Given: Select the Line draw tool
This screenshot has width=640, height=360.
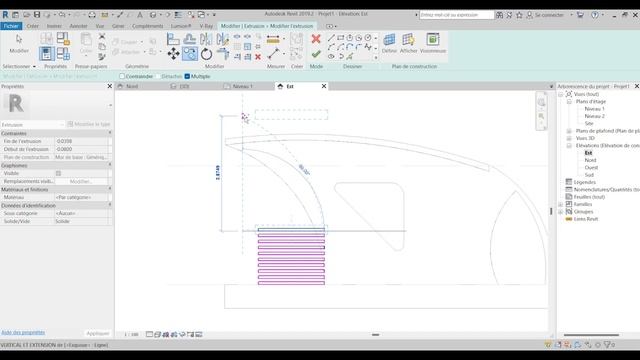Looking at the screenshot, I should click(x=331, y=38).
